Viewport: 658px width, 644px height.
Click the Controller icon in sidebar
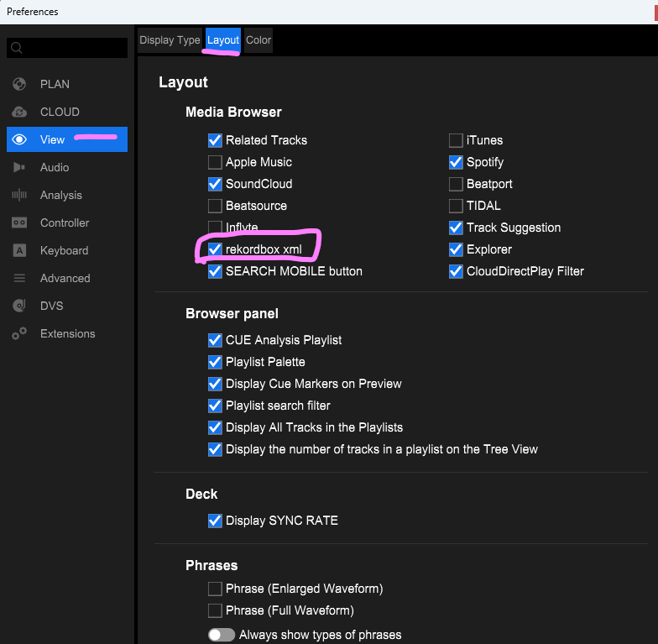click(x=18, y=223)
